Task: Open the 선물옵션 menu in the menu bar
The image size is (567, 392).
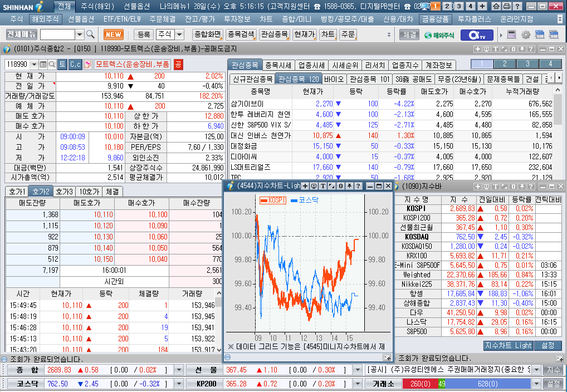Action: (81, 19)
